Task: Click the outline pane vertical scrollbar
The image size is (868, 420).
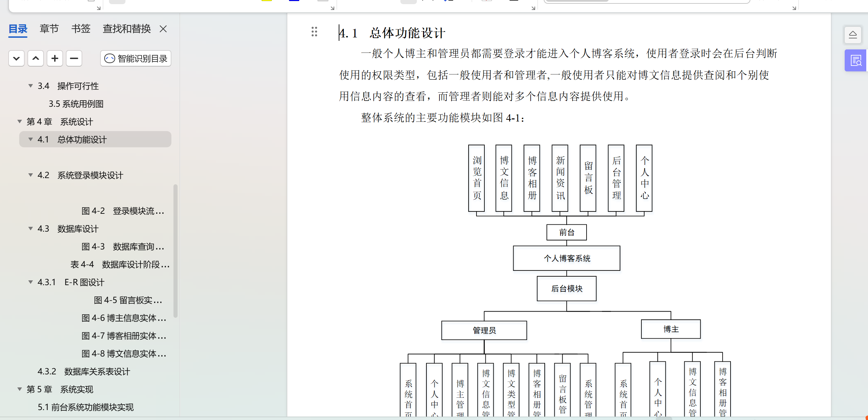Action: click(176, 250)
